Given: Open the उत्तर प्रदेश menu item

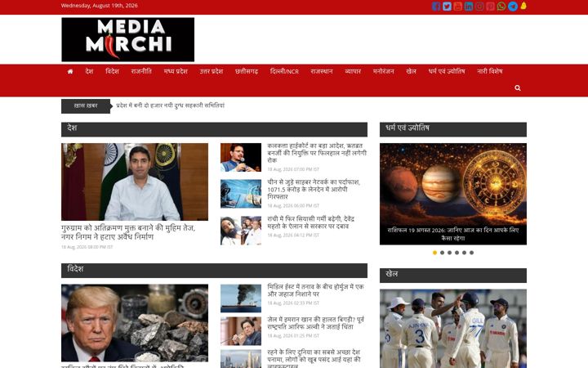Looking at the screenshot, I should (212, 71).
